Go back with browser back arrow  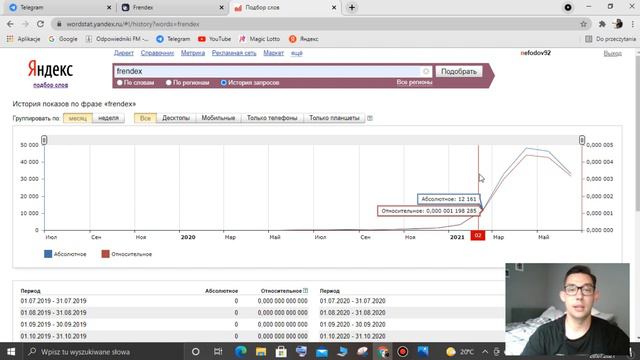coord(10,24)
